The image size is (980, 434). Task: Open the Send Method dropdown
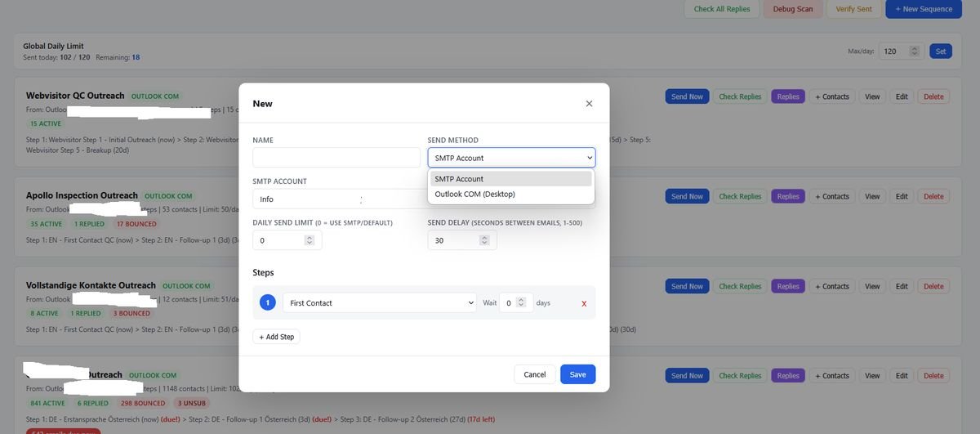[511, 158]
